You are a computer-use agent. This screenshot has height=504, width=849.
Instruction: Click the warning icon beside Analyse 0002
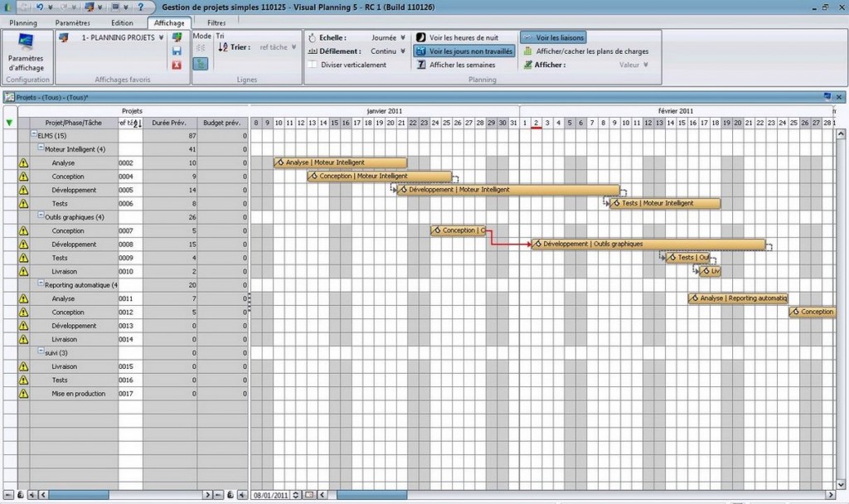(23, 163)
